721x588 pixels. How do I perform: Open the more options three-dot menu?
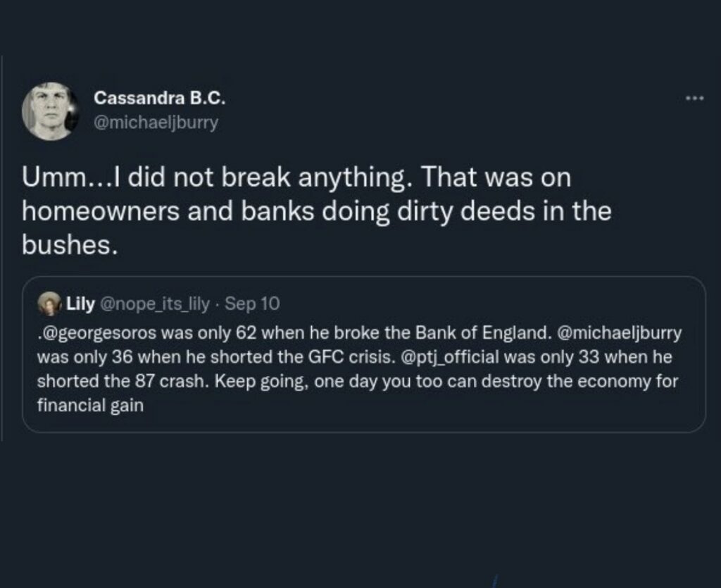click(695, 99)
